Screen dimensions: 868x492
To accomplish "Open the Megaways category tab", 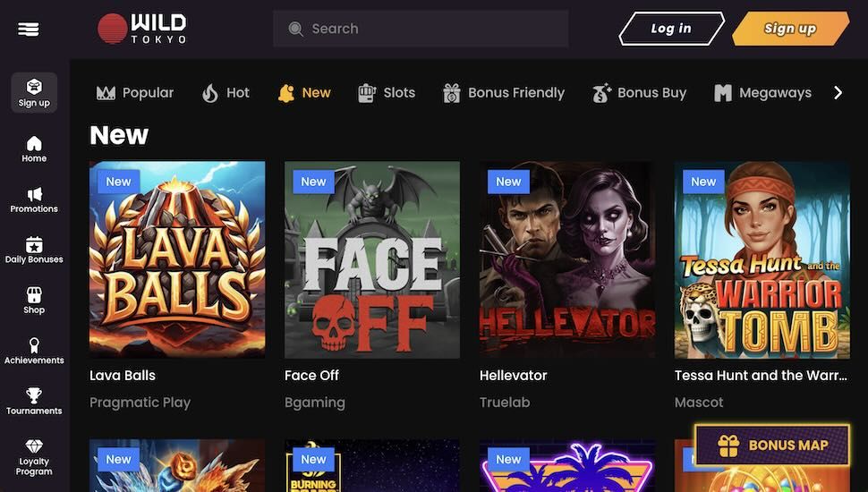I will (762, 92).
